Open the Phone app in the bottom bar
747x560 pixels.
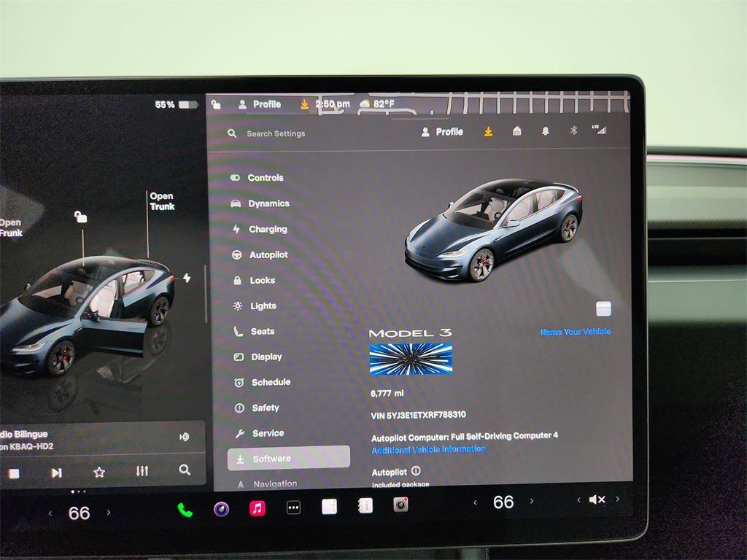[185, 510]
